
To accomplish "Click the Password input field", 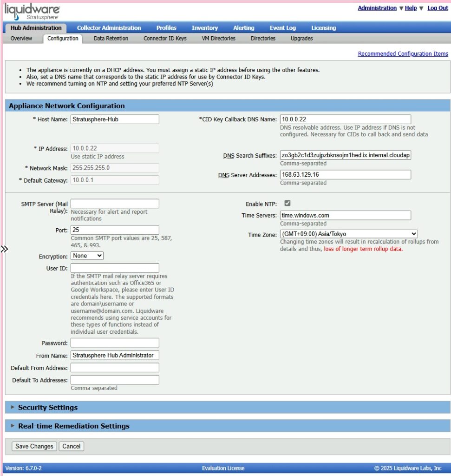I will (x=115, y=343).
